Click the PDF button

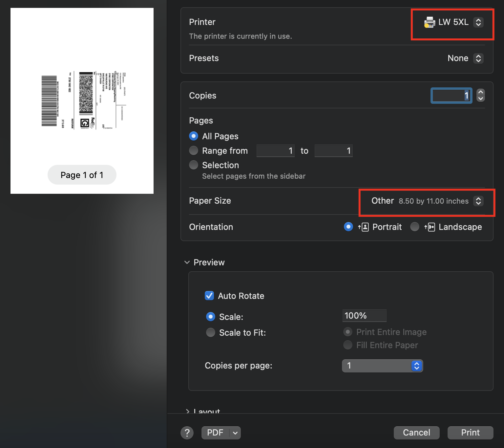tap(215, 433)
